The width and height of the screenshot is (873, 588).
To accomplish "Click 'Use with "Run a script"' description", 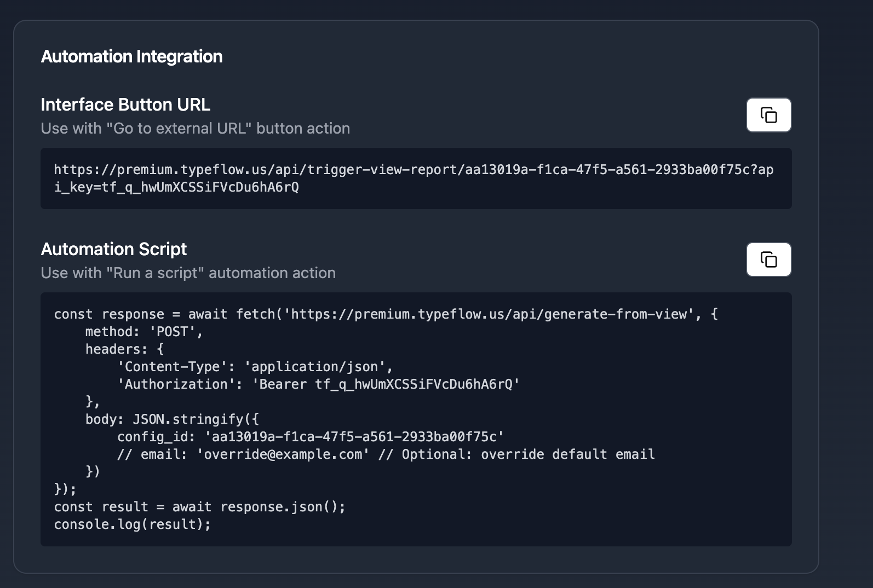I will [188, 273].
